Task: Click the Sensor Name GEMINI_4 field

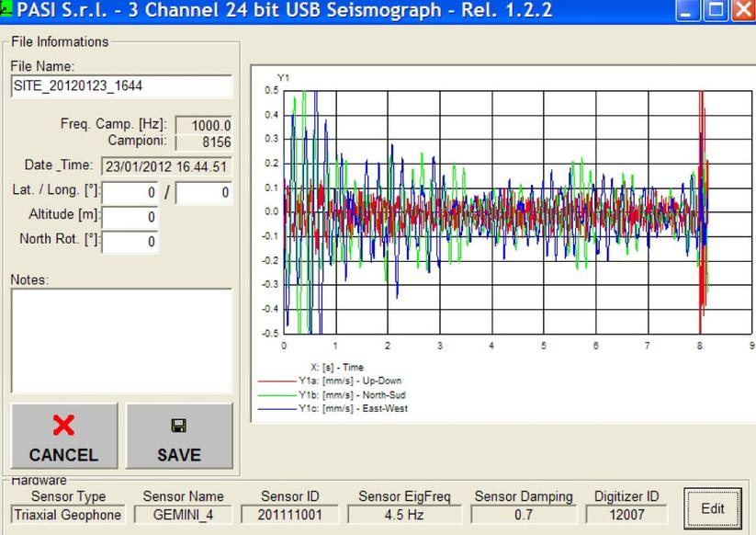Action: pos(183,515)
